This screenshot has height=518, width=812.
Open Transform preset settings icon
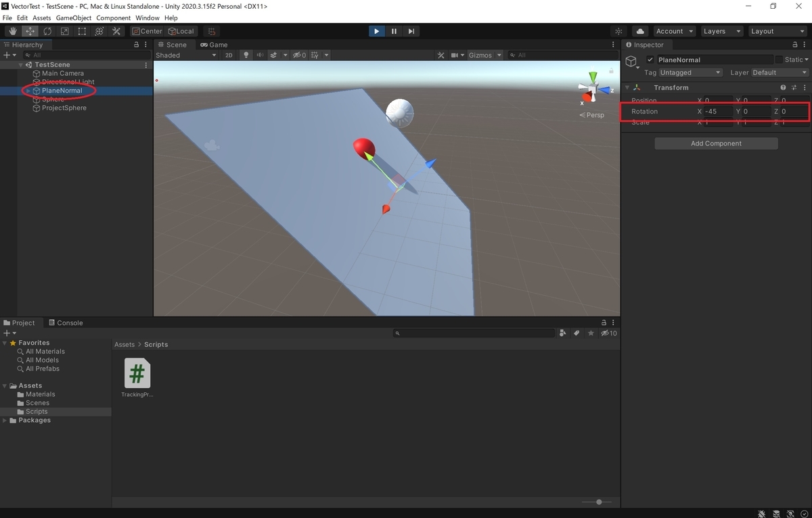pos(794,87)
